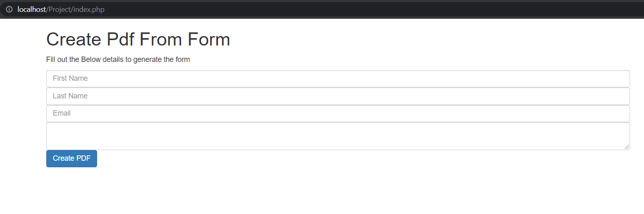Click the Create Pdf From Form heading
Viewport: 644px width, 214px height.
coord(138,39)
